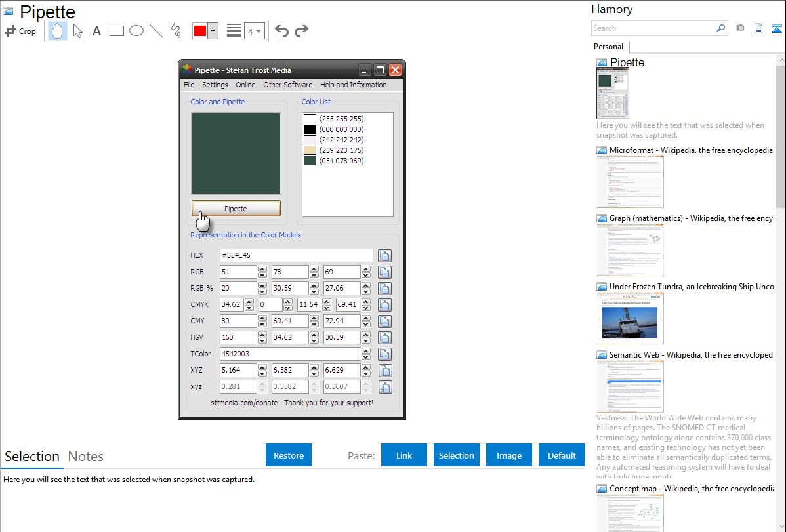Open line width dropdown showing 4
This screenshot has height=532, width=786.
(255, 31)
